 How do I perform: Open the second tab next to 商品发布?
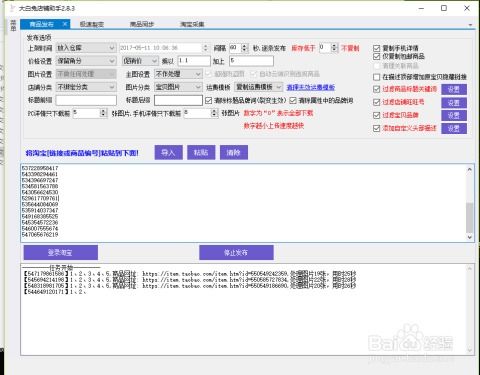92,24
